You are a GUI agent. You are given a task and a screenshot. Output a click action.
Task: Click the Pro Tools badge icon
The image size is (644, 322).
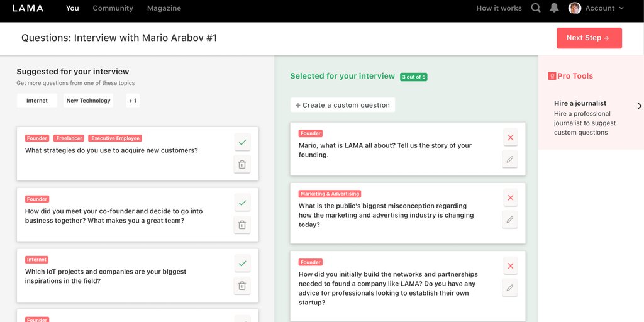[552, 76]
